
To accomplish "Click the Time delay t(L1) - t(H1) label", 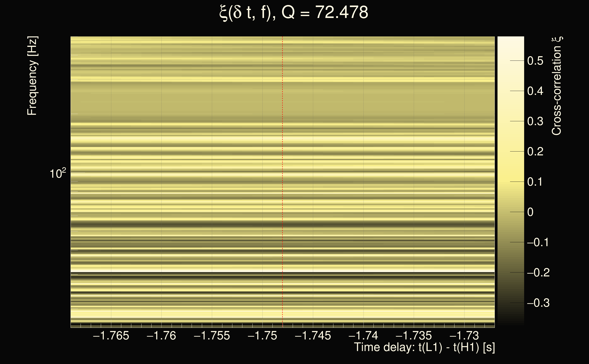I will pyautogui.click(x=424, y=347).
